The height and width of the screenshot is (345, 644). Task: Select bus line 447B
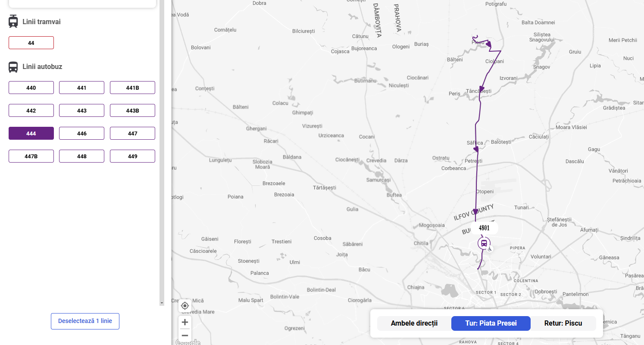click(31, 156)
